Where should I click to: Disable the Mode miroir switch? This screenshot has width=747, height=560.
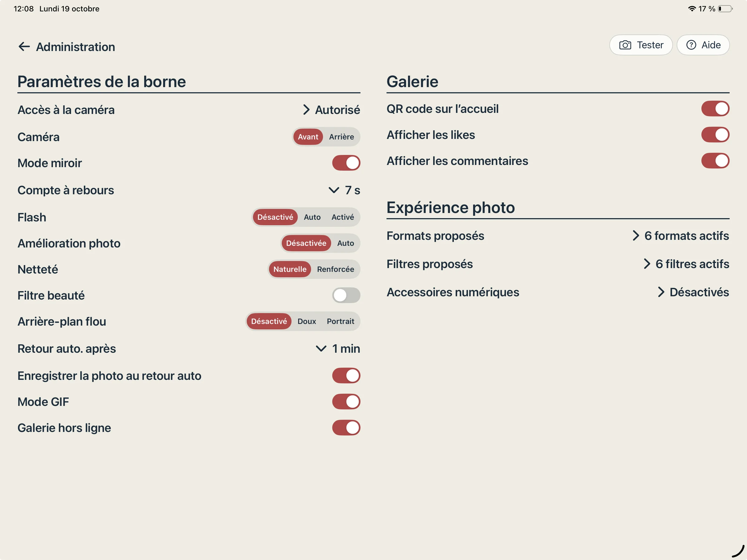[346, 163]
